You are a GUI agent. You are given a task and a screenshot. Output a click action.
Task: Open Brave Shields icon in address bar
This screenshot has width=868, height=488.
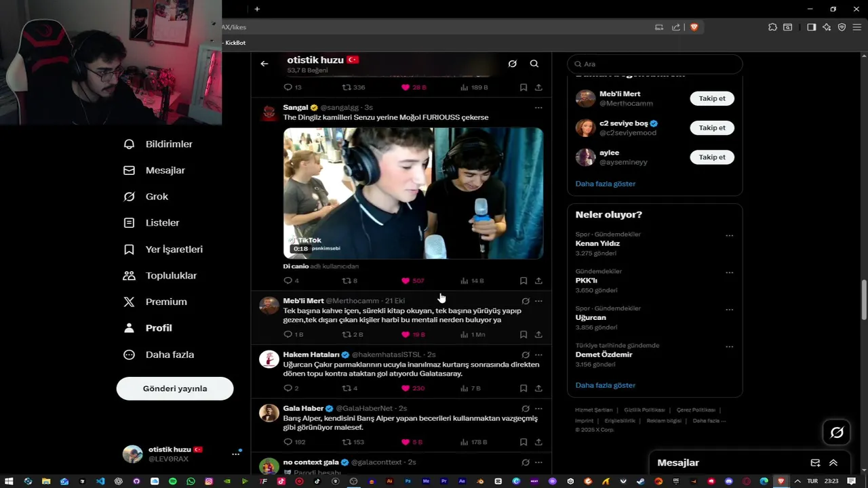(x=694, y=27)
